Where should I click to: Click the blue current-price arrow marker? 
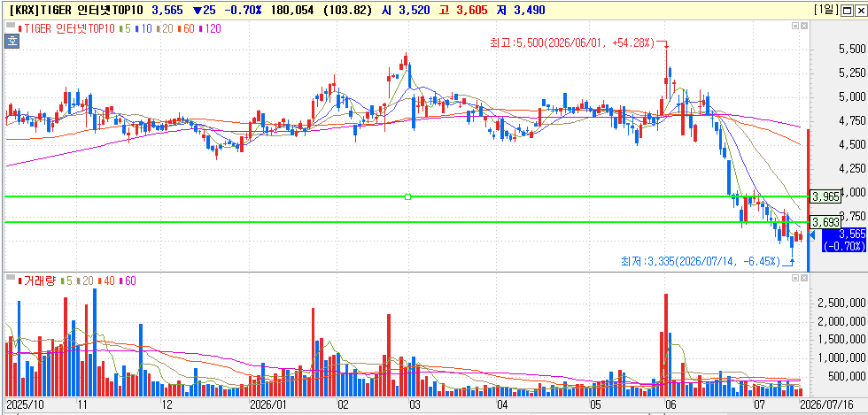click(x=811, y=235)
